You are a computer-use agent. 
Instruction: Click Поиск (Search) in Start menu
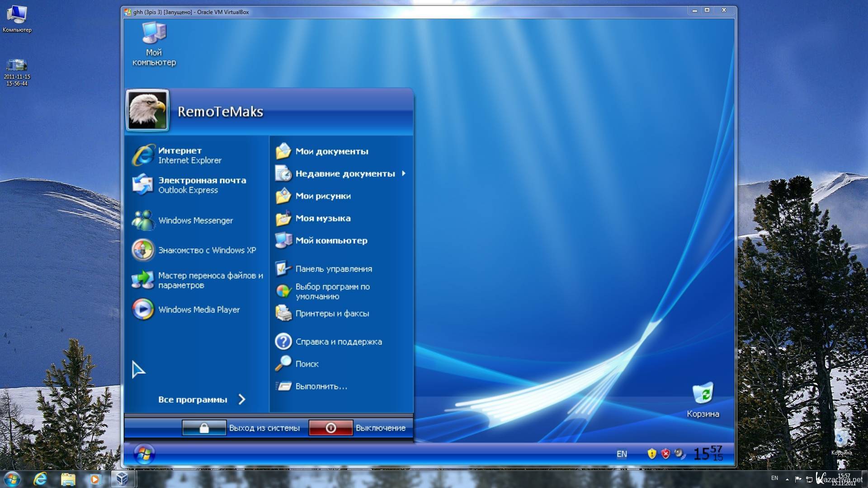(306, 363)
